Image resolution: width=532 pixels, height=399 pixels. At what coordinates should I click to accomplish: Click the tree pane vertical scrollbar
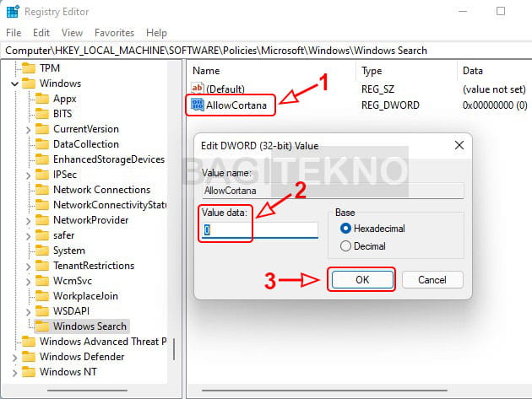tap(174, 349)
